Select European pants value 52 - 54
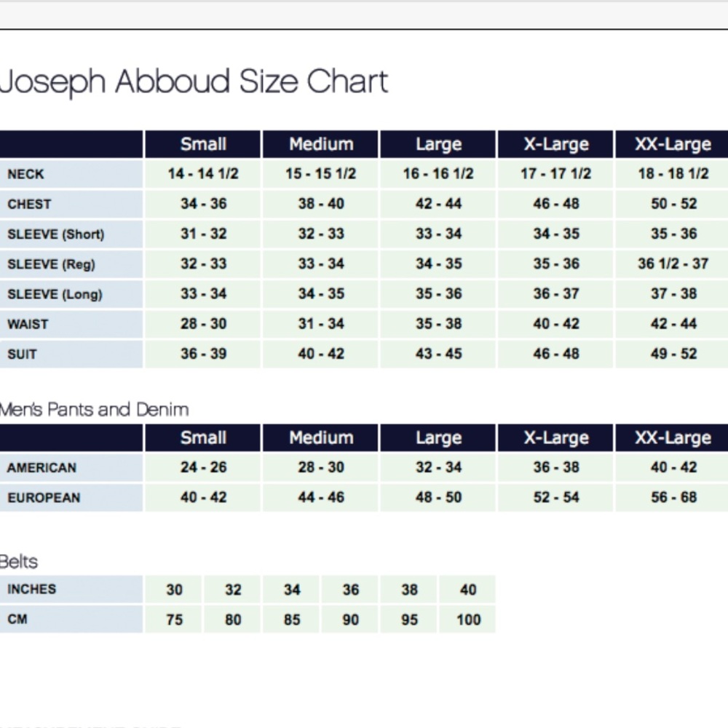 (556, 497)
